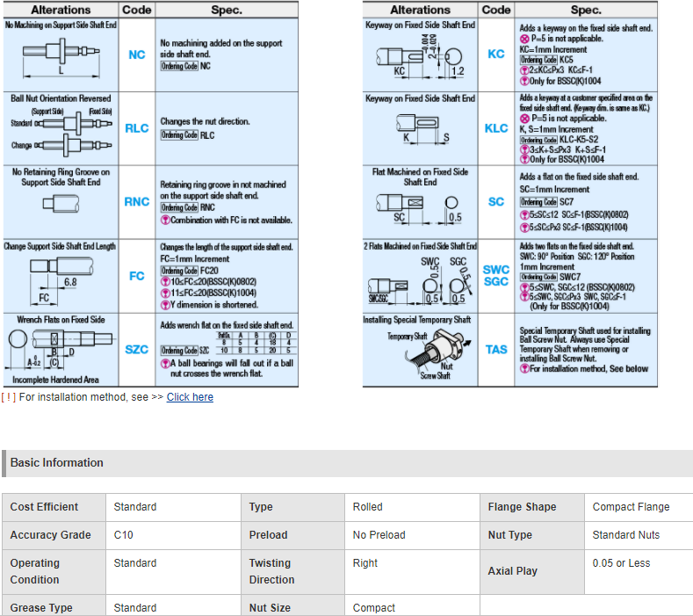
Task: Click the No Retaining Ring Groove diagram
Action: click(61, 204)
